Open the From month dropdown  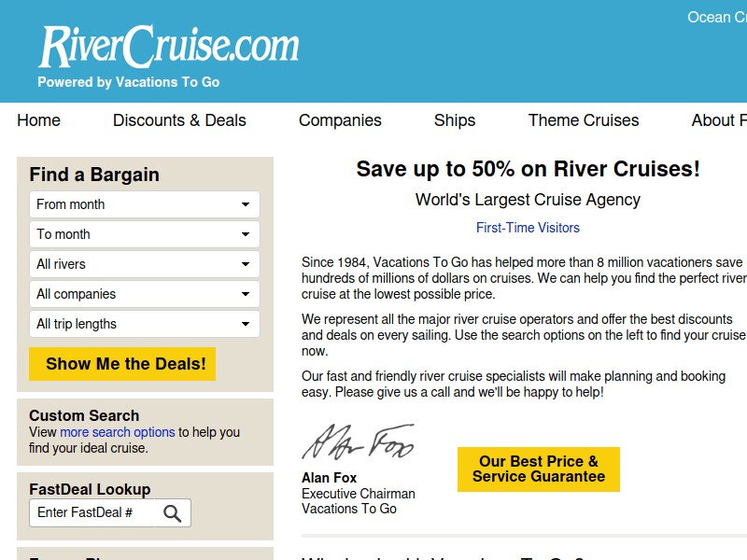[x=144, y=204]
